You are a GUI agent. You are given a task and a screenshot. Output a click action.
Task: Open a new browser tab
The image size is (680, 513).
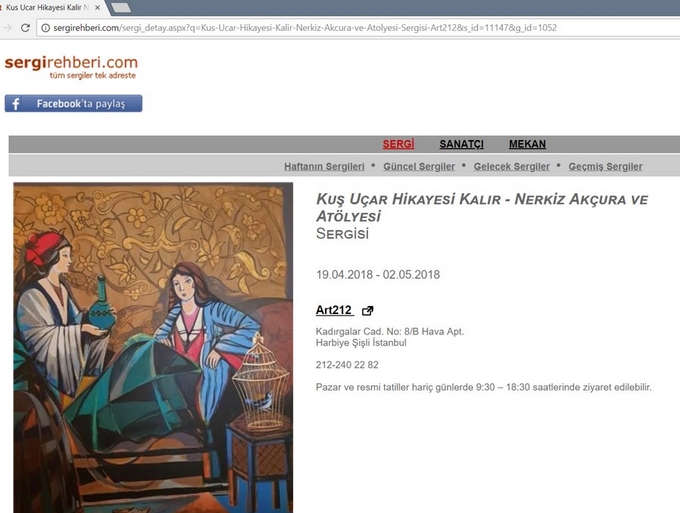(x=121, y=7)
